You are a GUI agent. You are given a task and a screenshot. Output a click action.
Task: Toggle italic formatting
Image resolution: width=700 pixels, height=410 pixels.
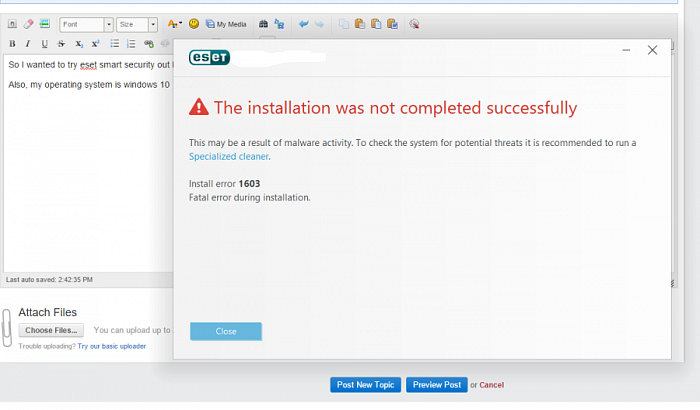[x=28, y=44]
